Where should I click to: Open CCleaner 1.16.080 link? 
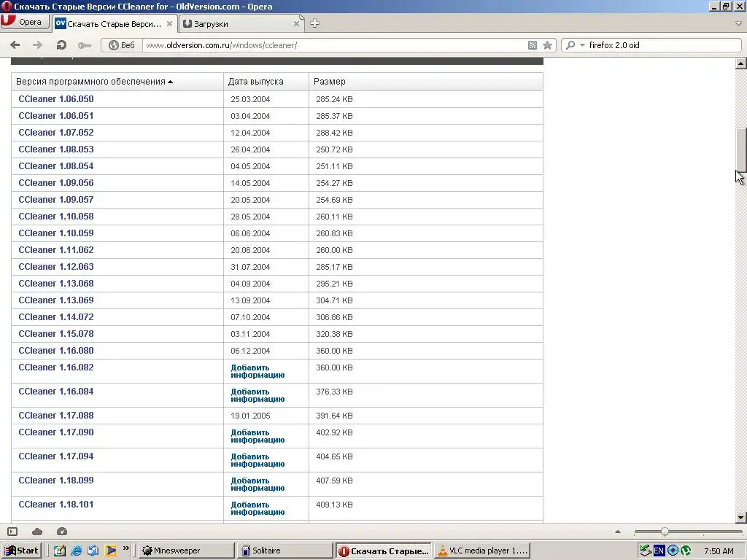(55, 351)
